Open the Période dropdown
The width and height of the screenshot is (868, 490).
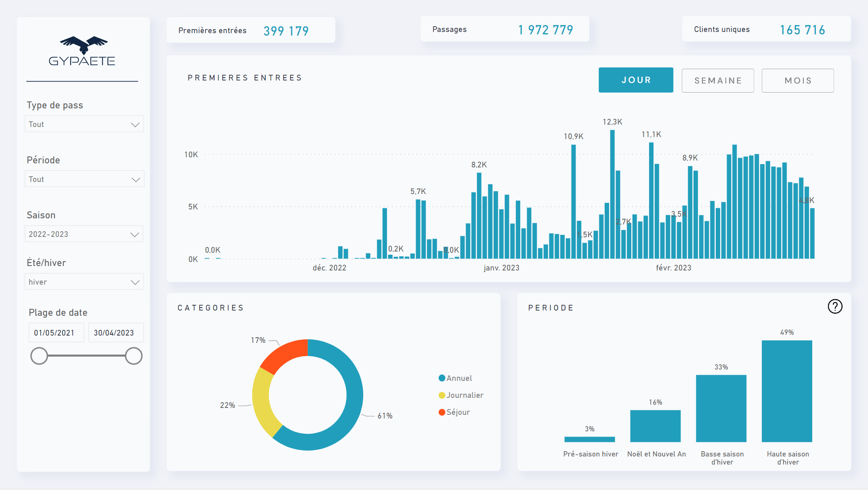pyautogui.click(x=84, y=179)
